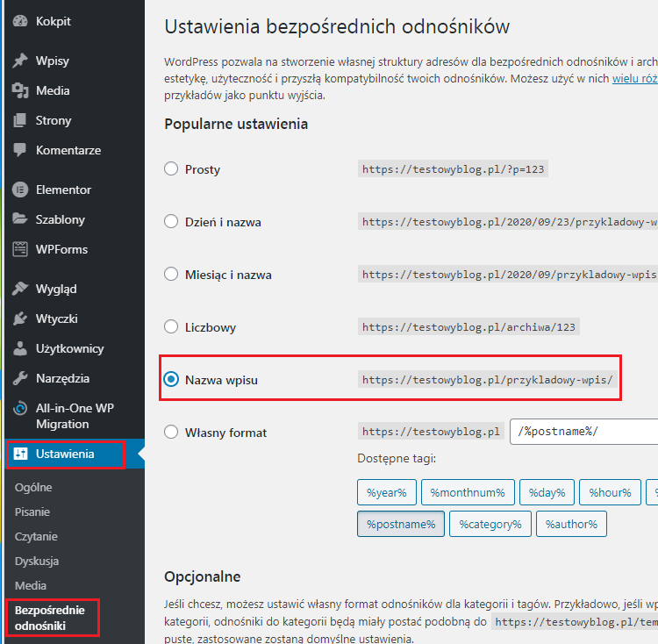Open the Media library icon

[20, 90]
